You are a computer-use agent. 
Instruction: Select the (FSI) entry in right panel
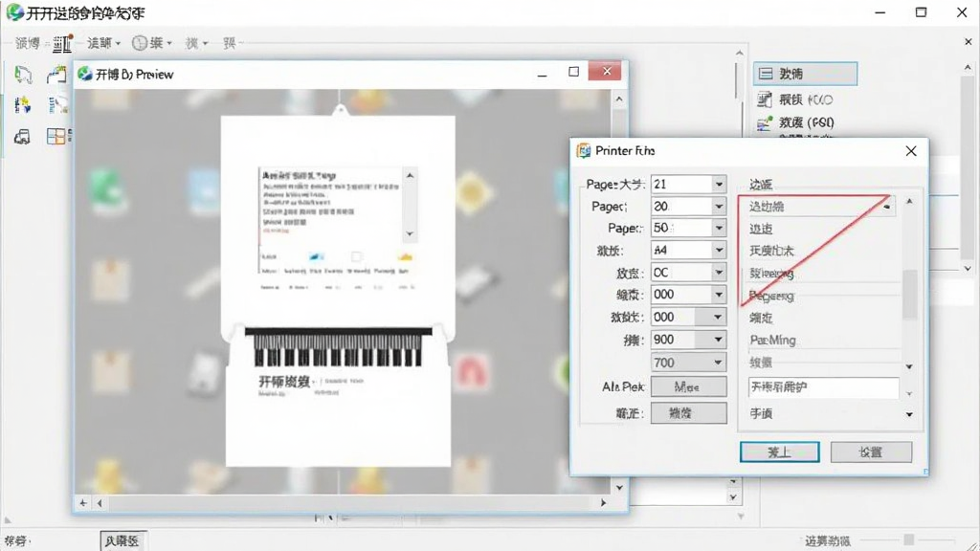pos(806,122)
